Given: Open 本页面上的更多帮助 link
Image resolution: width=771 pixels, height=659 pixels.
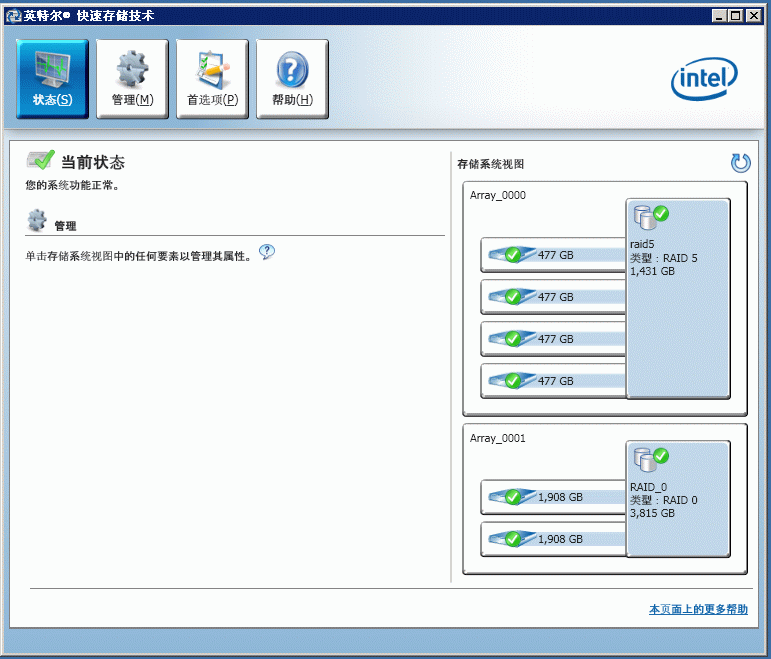Looking at the screenshot, I should click(698, 609).
